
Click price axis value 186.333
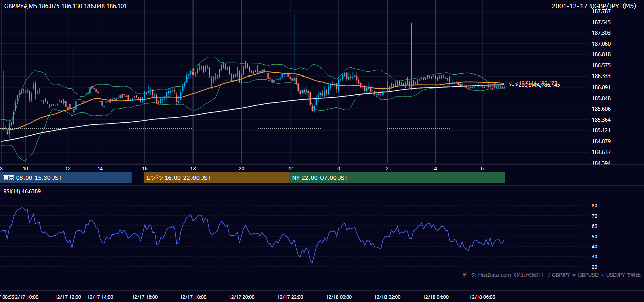point(601,77)
